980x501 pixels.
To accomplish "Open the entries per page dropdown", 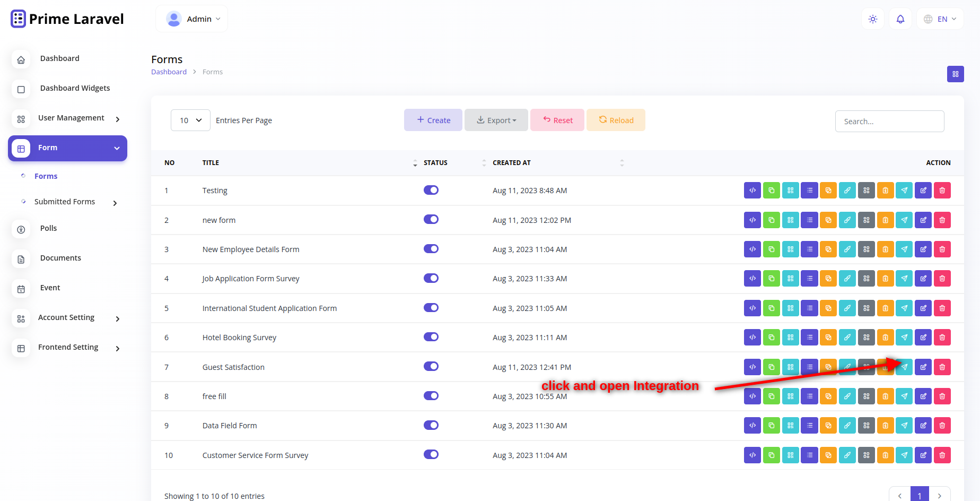I will (190, 120).
